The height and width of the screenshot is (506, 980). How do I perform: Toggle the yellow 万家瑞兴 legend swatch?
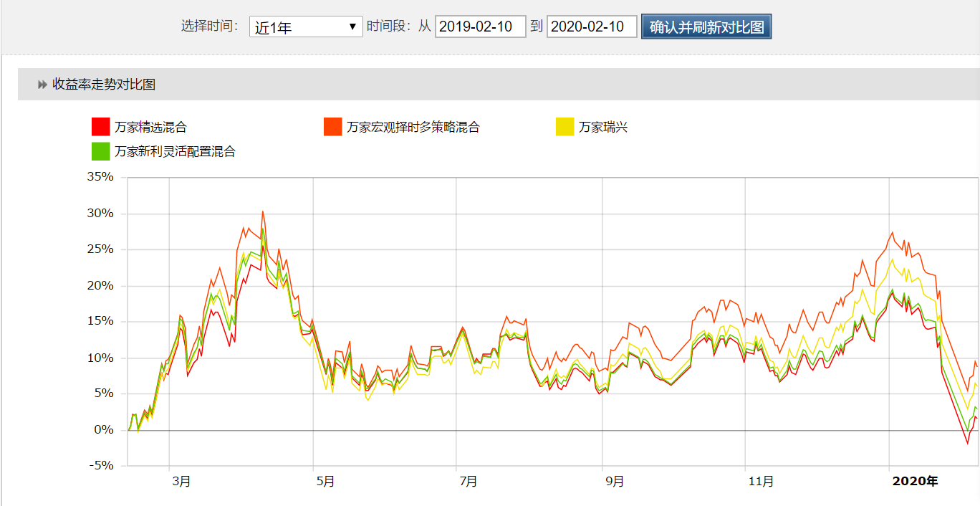(565, 127)
